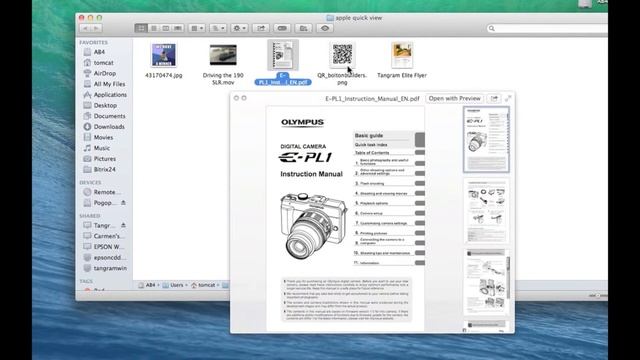Image resolution: width=640 pixels, height=360 pixels.
Task: Click the Quick Look Share button
Action: [494, 98]
